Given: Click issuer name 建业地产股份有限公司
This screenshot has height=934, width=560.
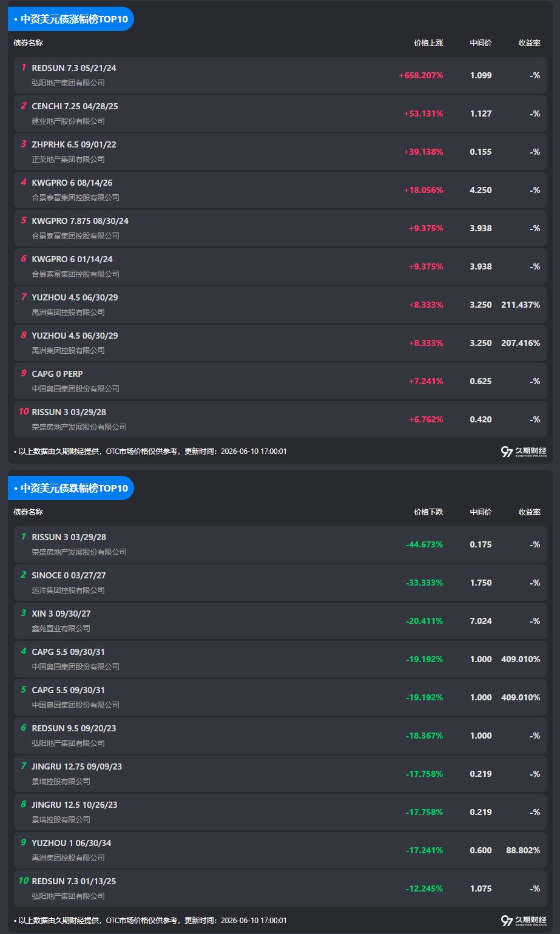Looking at the screenshot, I should tap(68, 121).
